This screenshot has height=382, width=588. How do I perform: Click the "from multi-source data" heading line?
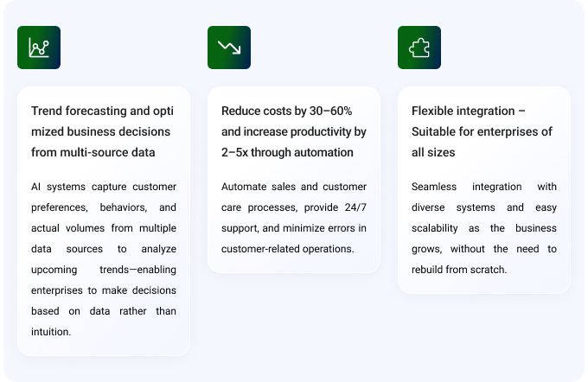[x=94, y=152]
